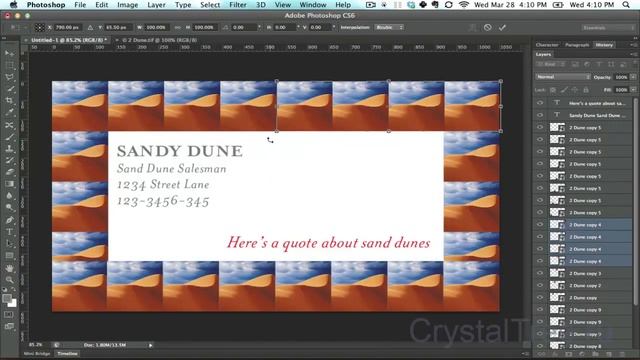This screenshot has width=640, height=360.
Task: Select the Path Selection tool
Action: (9, 244)
